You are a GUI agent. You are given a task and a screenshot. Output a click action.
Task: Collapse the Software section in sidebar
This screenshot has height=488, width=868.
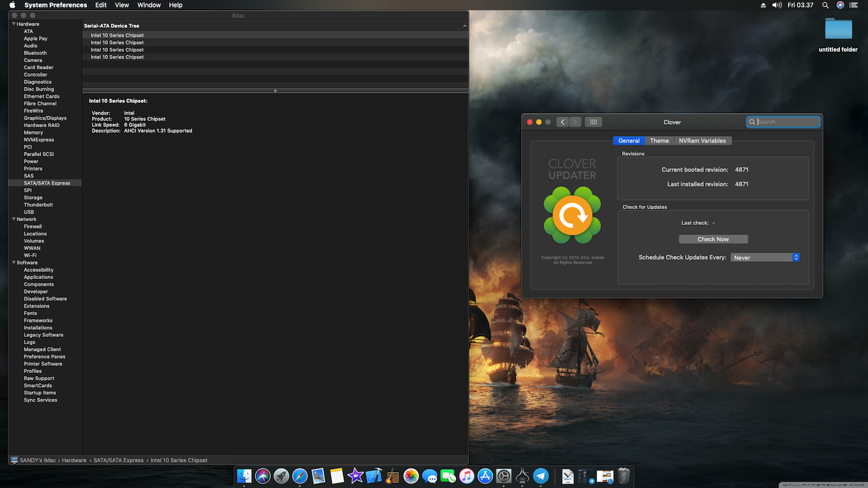(14, 262)
